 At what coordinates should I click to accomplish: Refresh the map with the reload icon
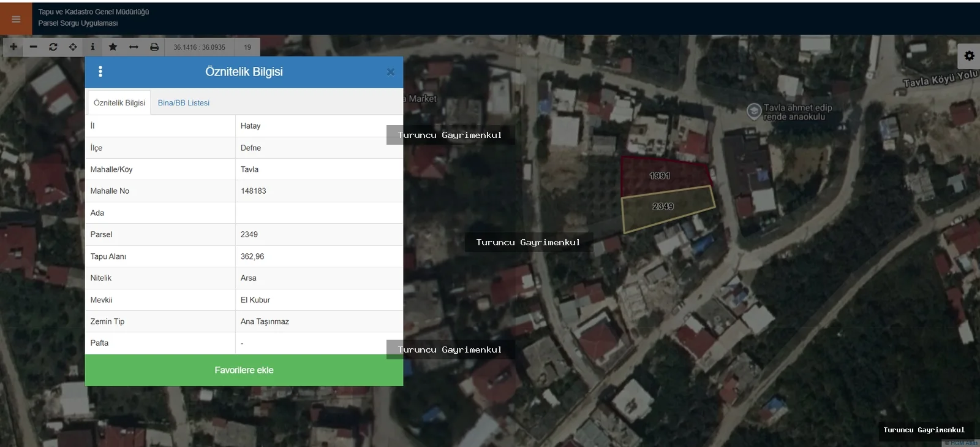point(53,47)
